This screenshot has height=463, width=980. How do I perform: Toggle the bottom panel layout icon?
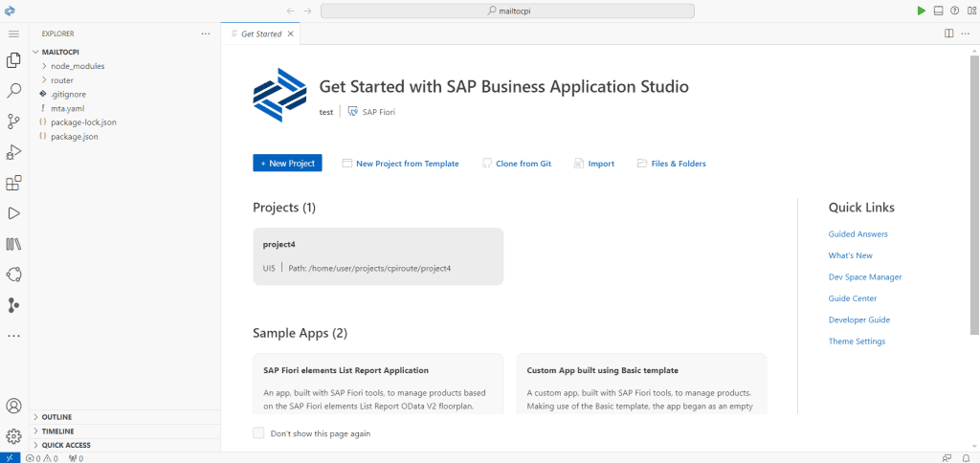pos(938,11)
